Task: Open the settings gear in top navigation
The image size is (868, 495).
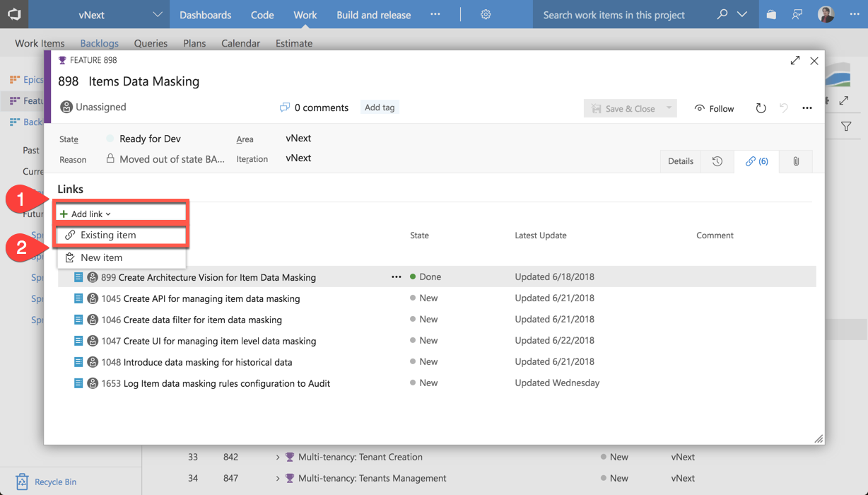Action: (x=486, y=14)
